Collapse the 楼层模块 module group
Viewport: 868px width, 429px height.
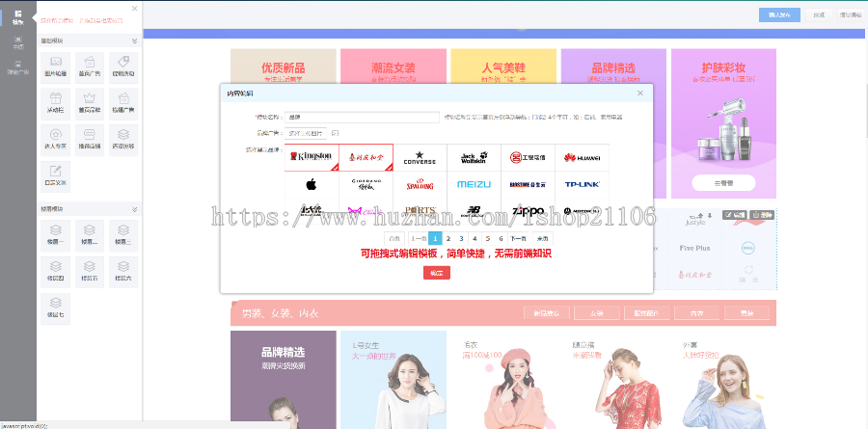tap(134, 209)
